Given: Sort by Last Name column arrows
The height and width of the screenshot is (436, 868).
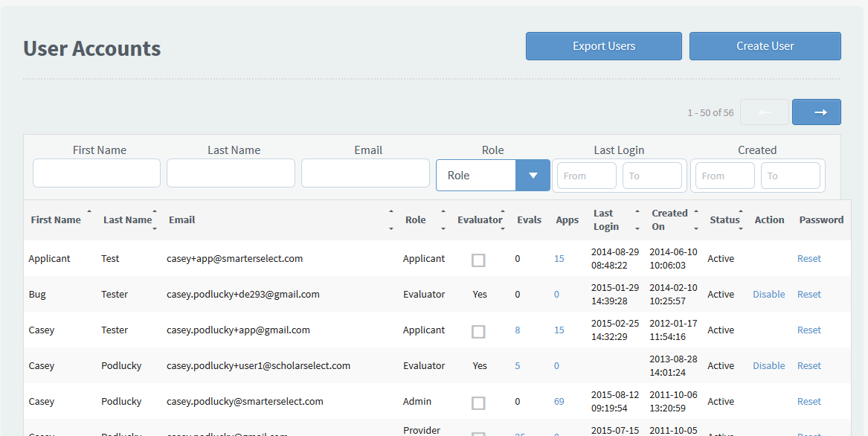Looking at the screenshot, I should click(x=155, y=219).
